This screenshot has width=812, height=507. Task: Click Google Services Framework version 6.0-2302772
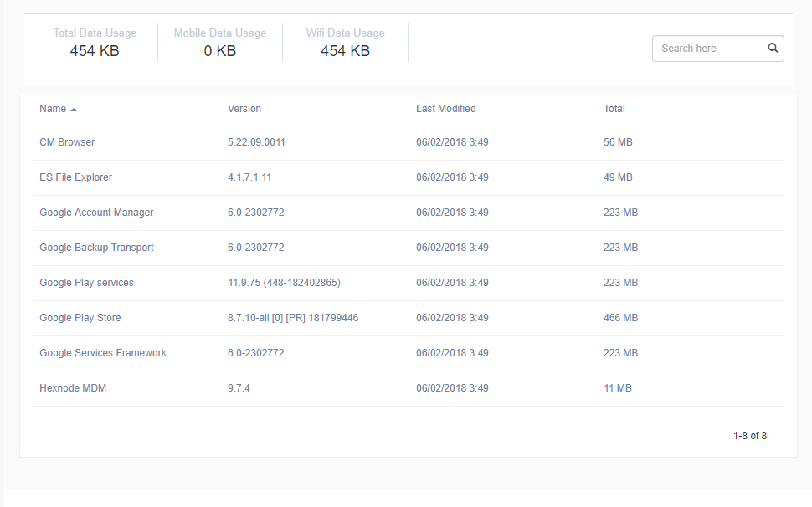[x=256, y=353]
